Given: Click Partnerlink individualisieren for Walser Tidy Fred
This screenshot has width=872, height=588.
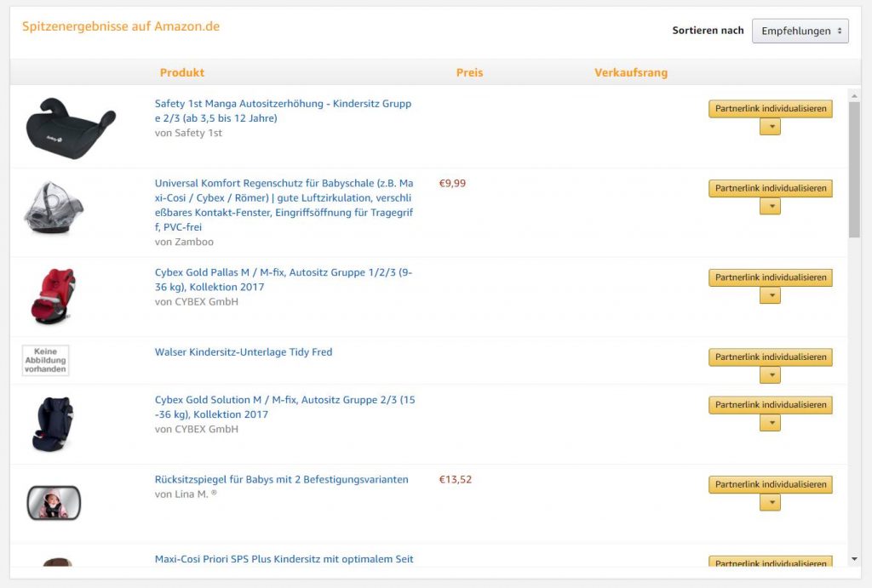Looking at the screenshot, I should click(x=770, y=357).
